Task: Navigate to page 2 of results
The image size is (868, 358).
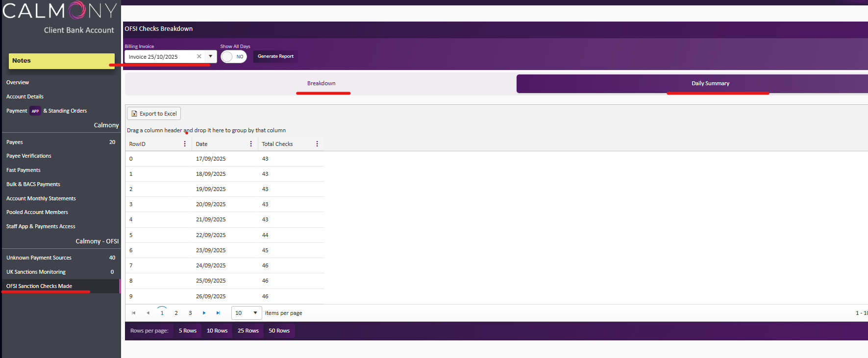Action: (x=176, y=313)
